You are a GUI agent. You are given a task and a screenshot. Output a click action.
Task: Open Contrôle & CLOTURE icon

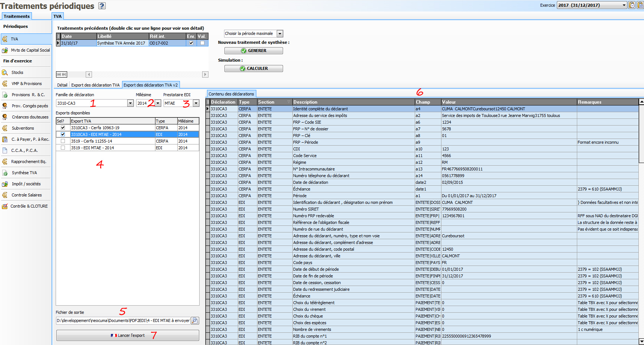click(5, 206)
